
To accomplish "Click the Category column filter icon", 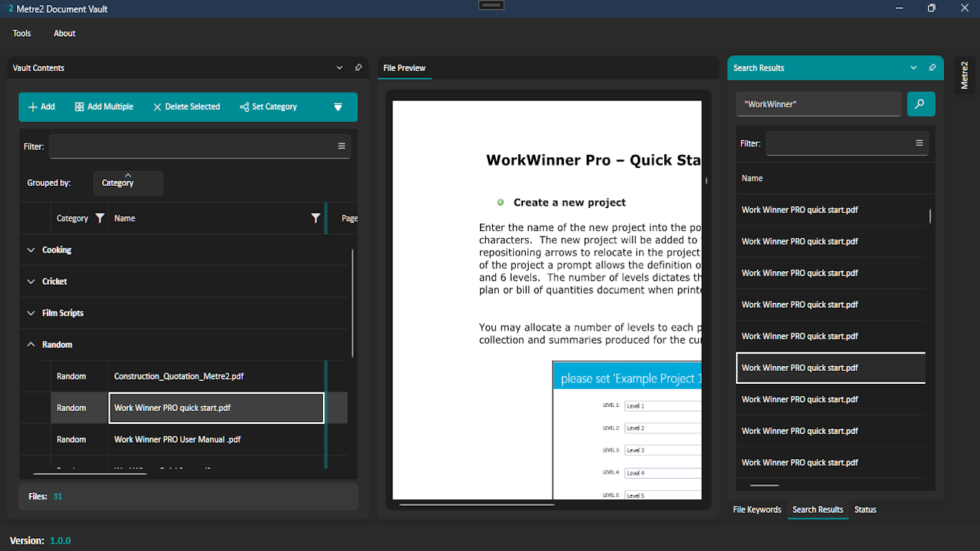I will [100, 218].
